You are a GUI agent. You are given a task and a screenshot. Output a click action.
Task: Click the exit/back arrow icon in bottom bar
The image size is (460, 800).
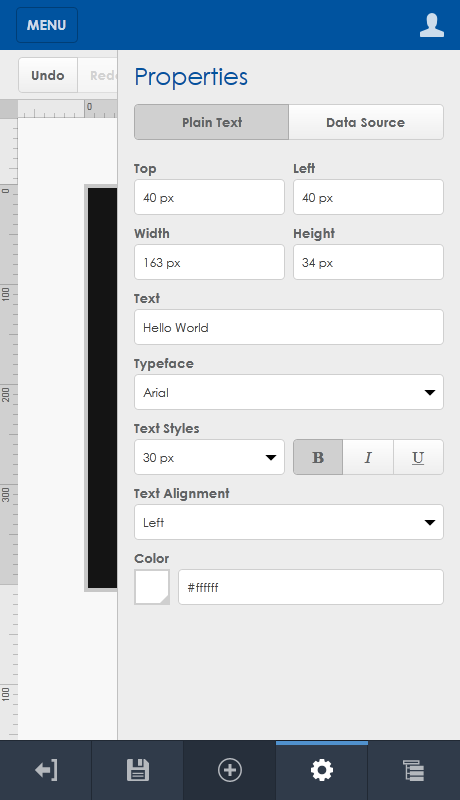click(x=46, y=770)
